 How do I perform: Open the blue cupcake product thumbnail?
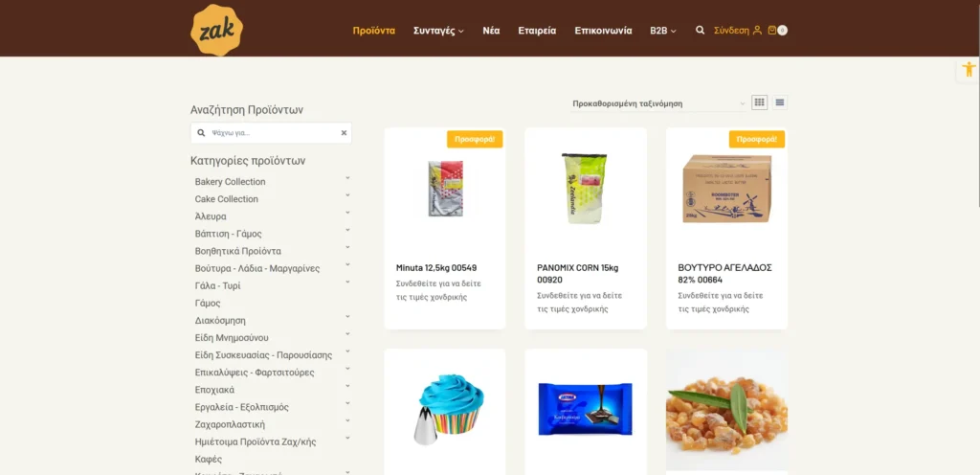pyautogui.click(x=444, y=409)
